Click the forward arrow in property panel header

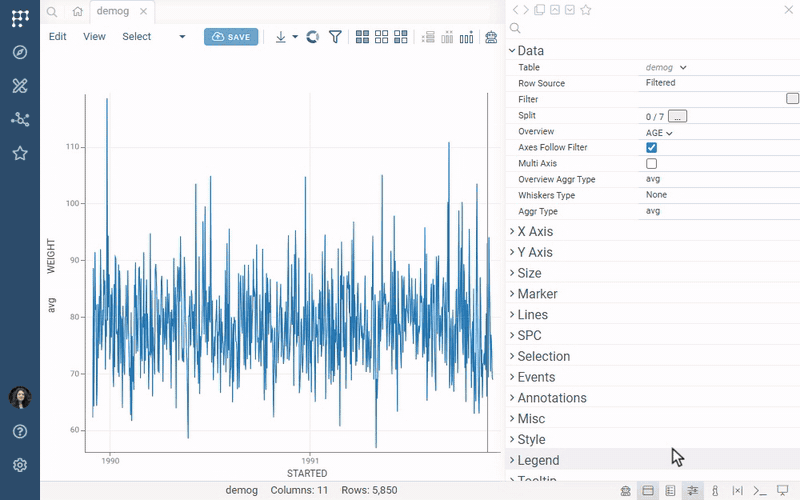(526, 10)
